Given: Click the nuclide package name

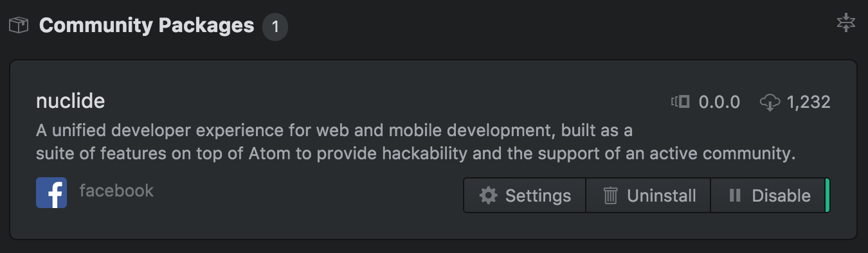Looking at the screenshot, I should 71,101.
